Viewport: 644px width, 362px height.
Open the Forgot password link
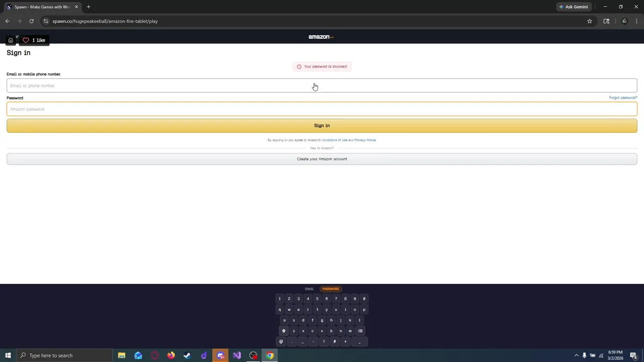(x=623, y=98)
